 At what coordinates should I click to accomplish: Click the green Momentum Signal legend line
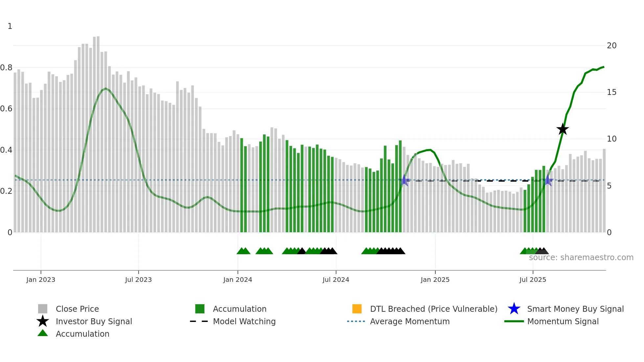[x=514, y=321]
